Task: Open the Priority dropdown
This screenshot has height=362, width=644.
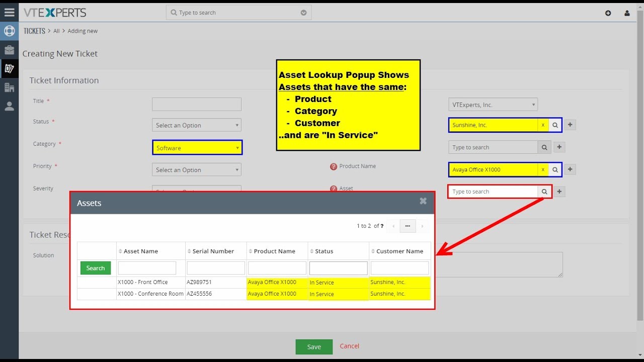Action: click(x=197, y=170)
